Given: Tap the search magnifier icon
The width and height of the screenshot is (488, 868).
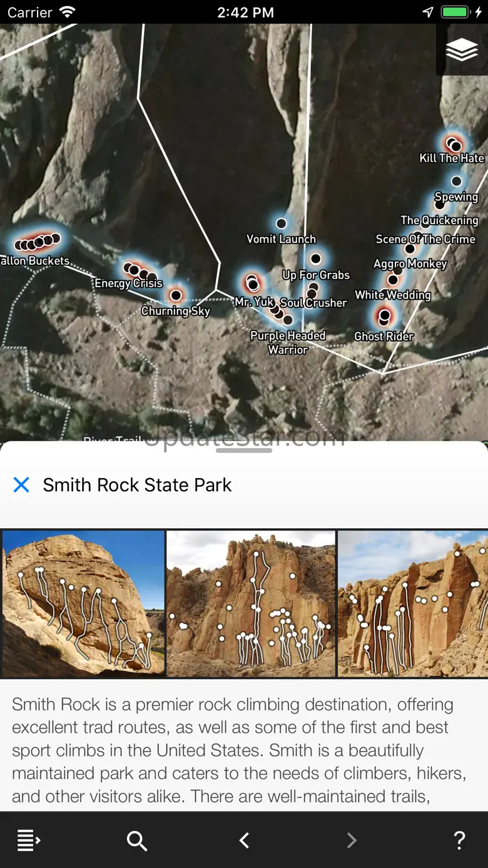Looking at the screenshot, I should [137, 840].
